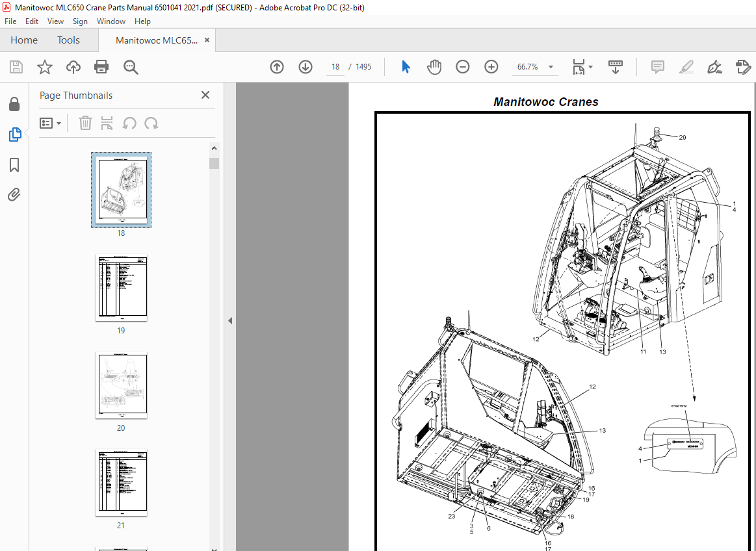Click the insert pages icon in thumbnails panel
This screenshot has width=756, height=551.
107,123
